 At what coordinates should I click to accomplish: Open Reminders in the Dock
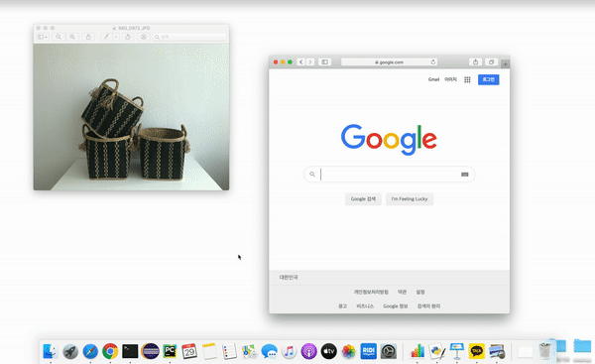229,351
